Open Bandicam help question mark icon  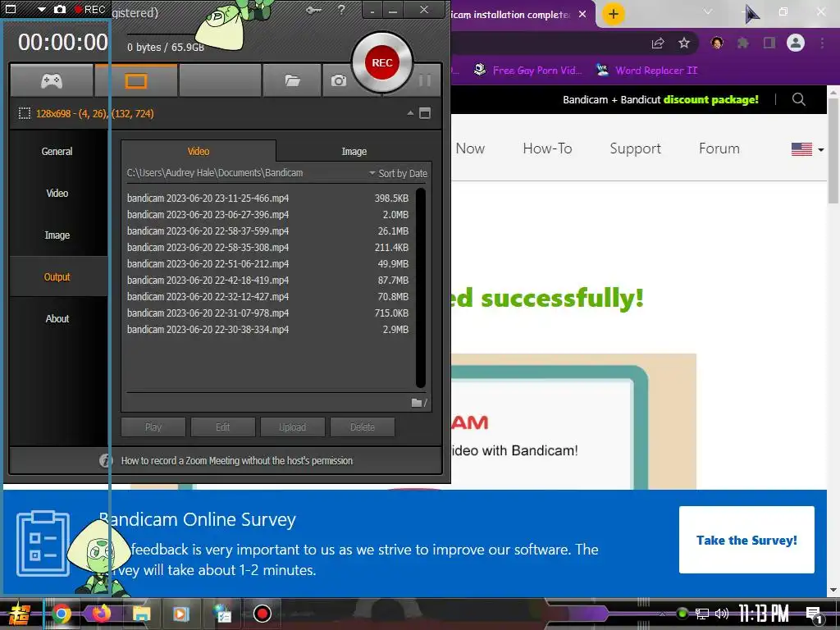[x=341, y=10]
